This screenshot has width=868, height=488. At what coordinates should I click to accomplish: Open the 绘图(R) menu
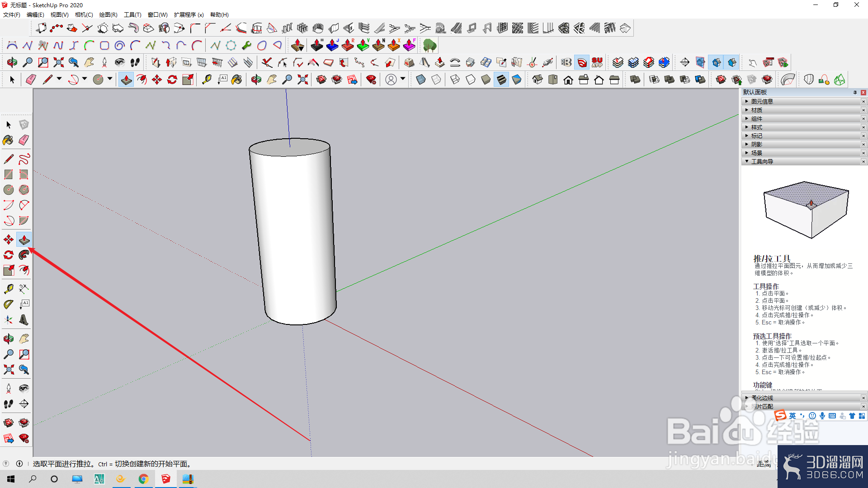click(108, 15)
